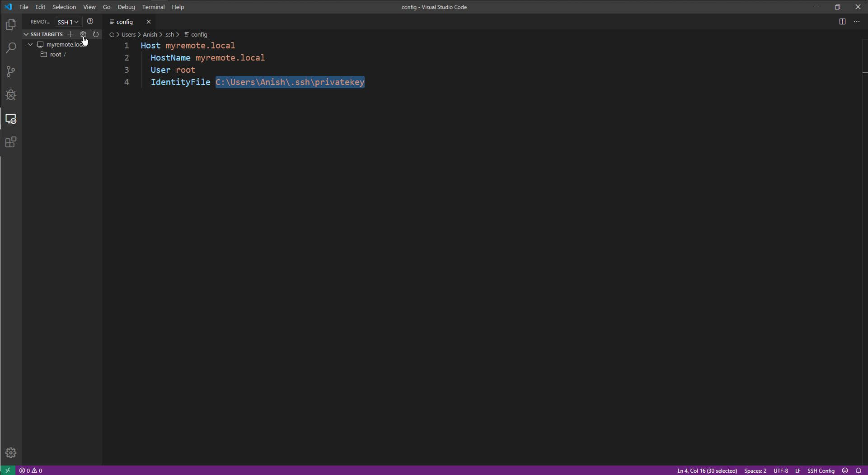Open the Run and Debug icon

point(10,95)
